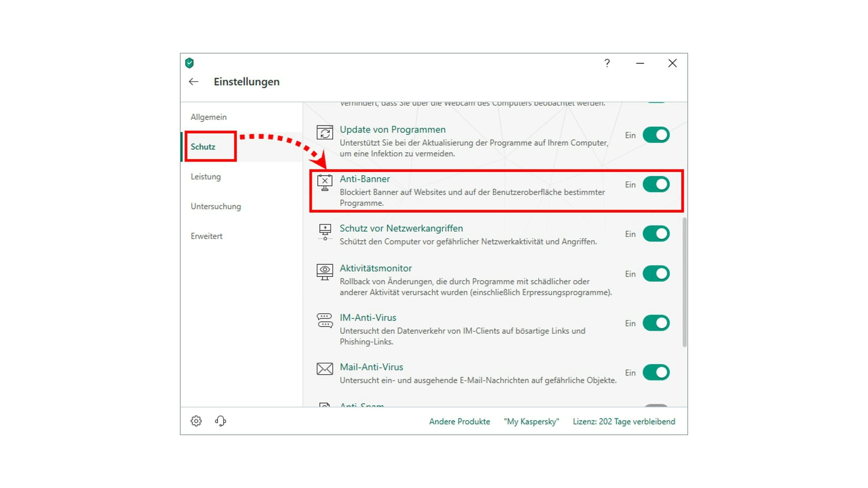Close the Kaspersky settings window
The image size is (868, 488).
tap(672, 63)
